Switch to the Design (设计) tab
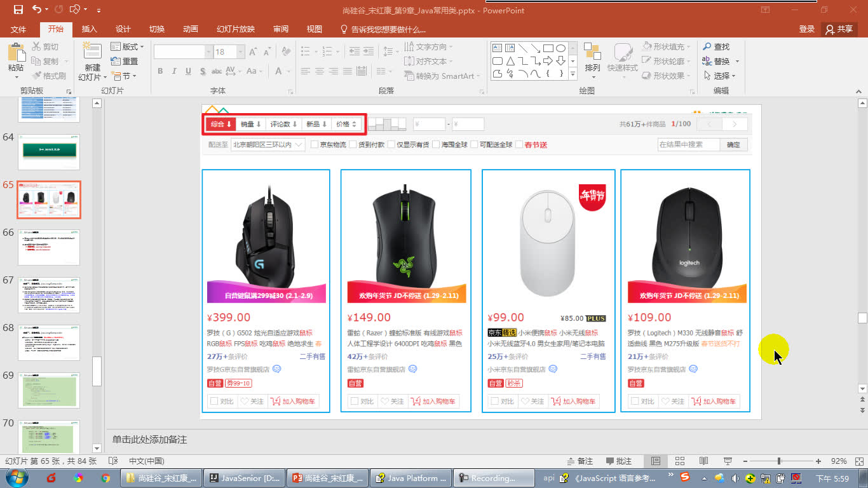 coord(123,29)
